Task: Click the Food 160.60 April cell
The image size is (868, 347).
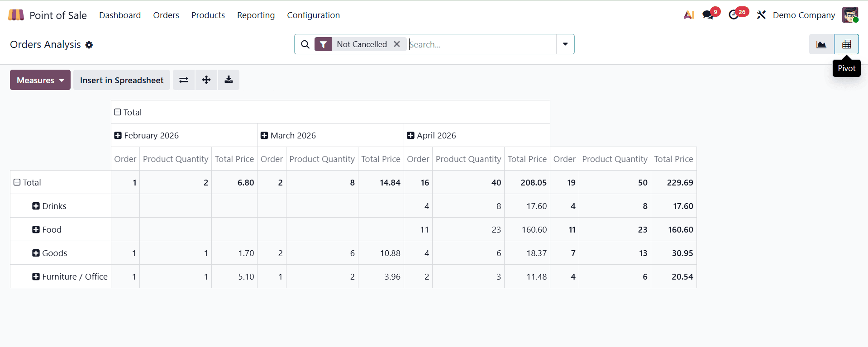Action: 527,229
